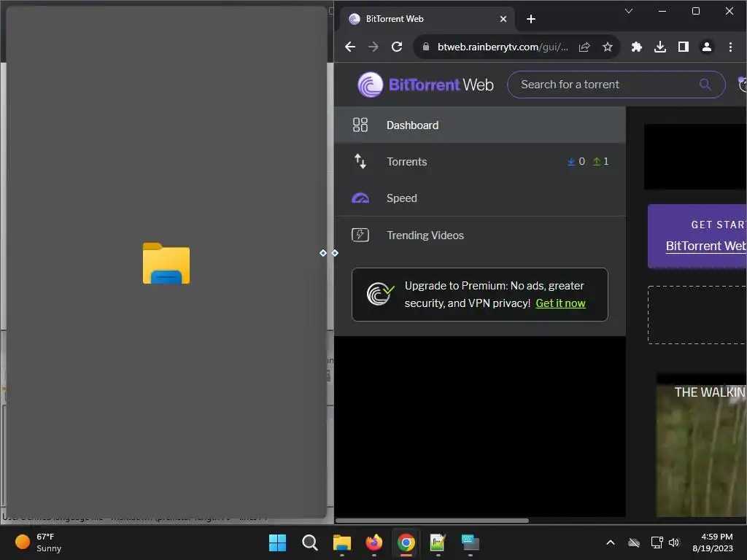This screenshot has height=560, width=747.
Task: Click the site lock icon in address bar
Action: tap(426, 47)
